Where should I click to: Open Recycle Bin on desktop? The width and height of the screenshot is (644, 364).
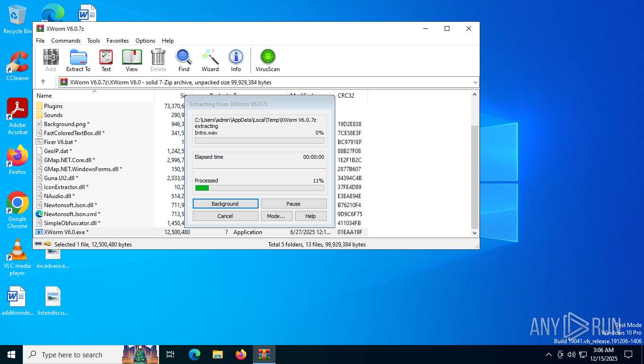(x=17, y=19)
